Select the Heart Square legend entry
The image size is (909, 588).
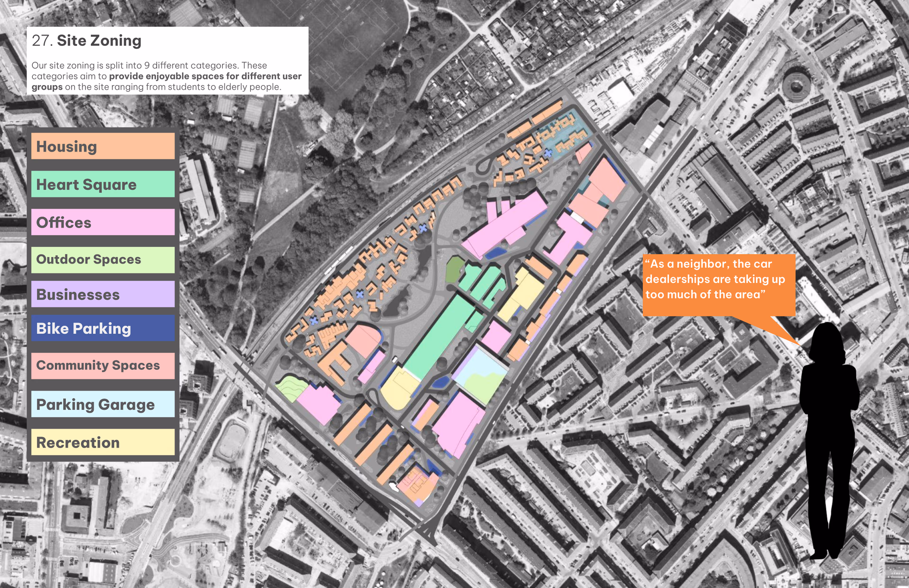(103, 184)
